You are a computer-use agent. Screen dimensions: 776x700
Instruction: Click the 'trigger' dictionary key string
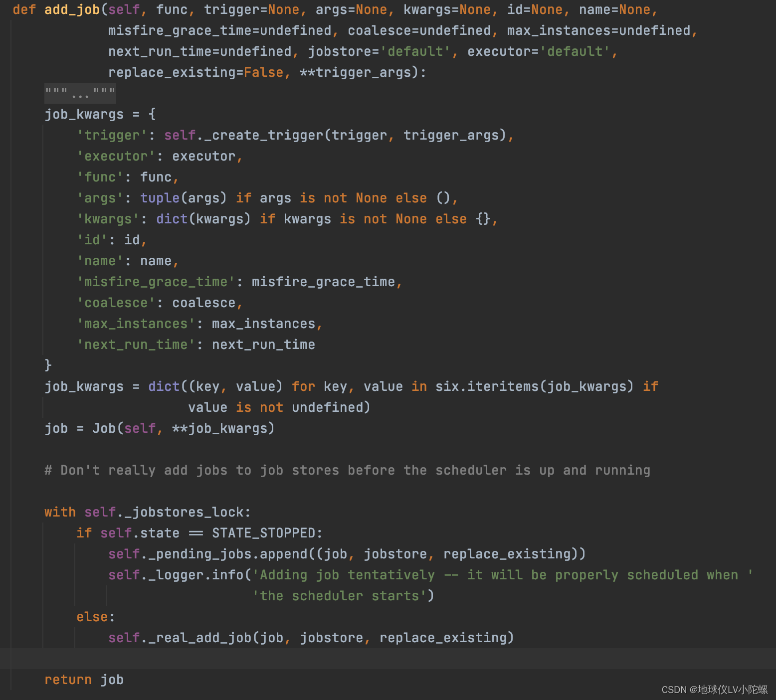[112, 135]
